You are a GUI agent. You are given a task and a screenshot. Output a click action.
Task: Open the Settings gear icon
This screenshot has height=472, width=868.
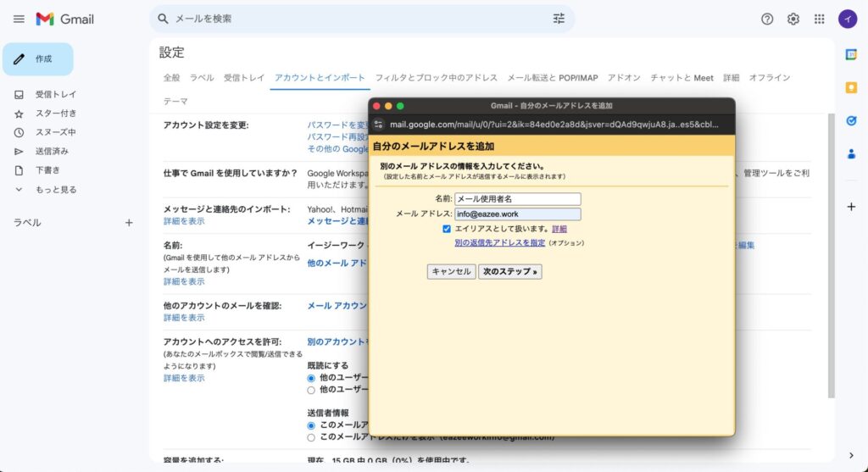793,19
